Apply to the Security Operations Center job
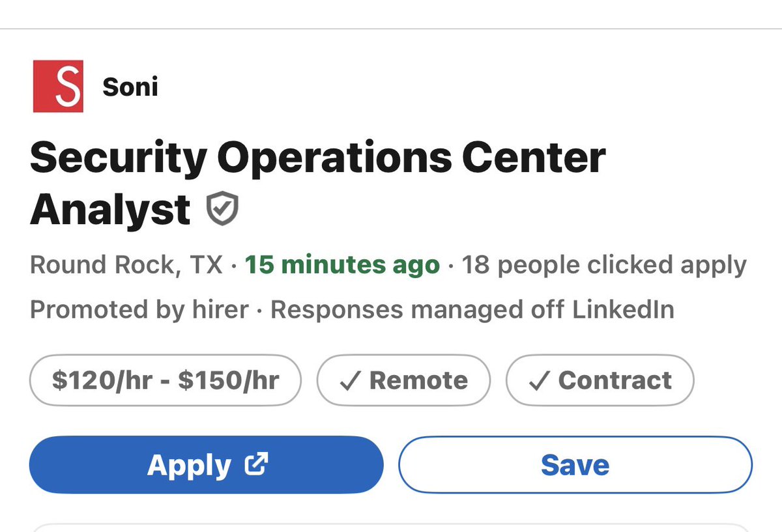 tap(206, 464)
